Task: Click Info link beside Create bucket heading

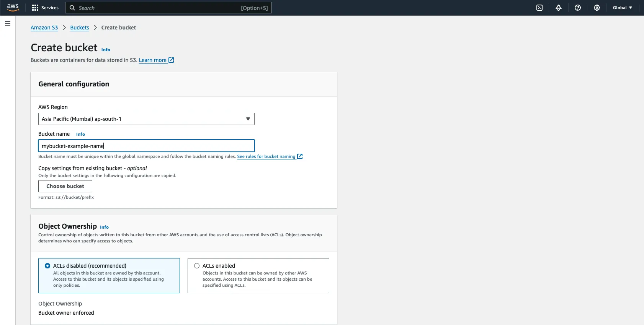Action: click(x=106, y=50)
